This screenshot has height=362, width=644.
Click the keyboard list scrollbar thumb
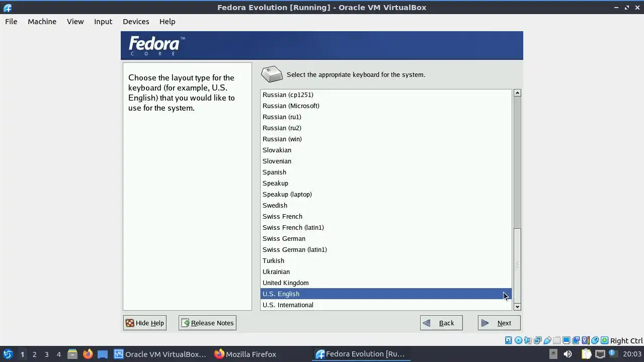pyautogui.click(x=517, y=265)
